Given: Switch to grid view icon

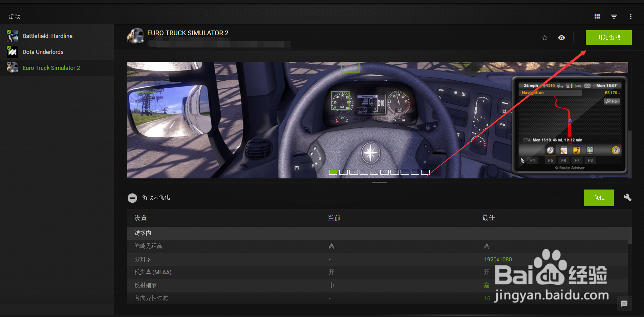Looking at the screenshot, I should (597, 17).
